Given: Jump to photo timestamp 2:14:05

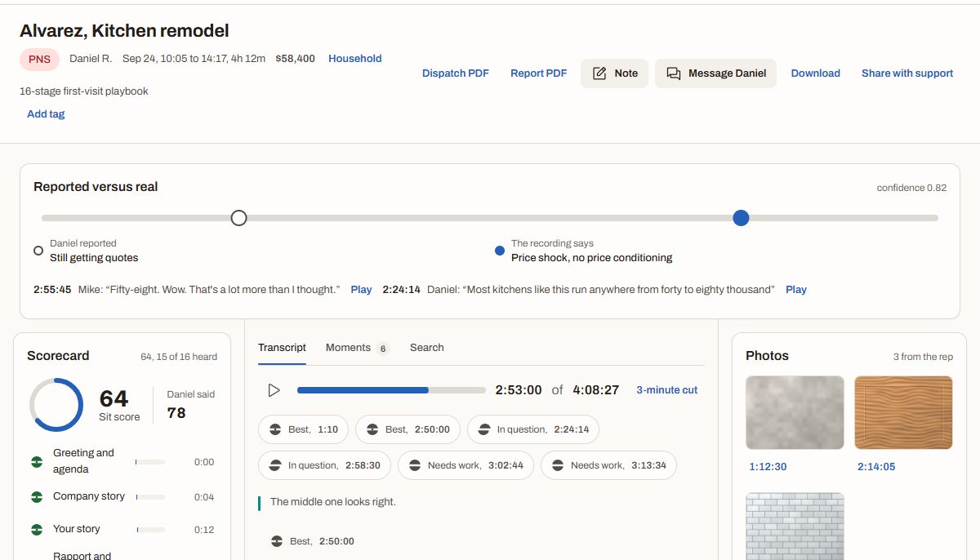Looking at the screenshot, I should (x=876, y=467).
